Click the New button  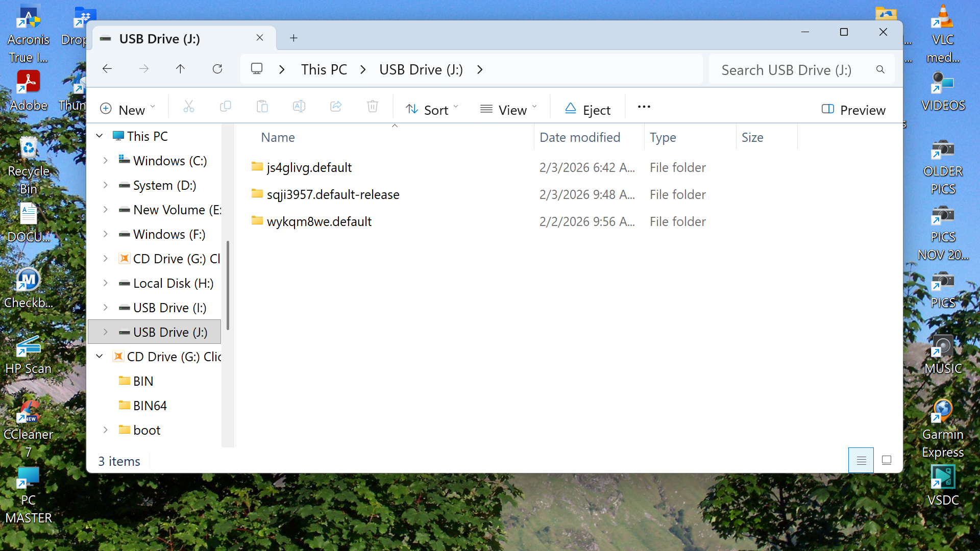pyautogui.click(x=127, y=110)
